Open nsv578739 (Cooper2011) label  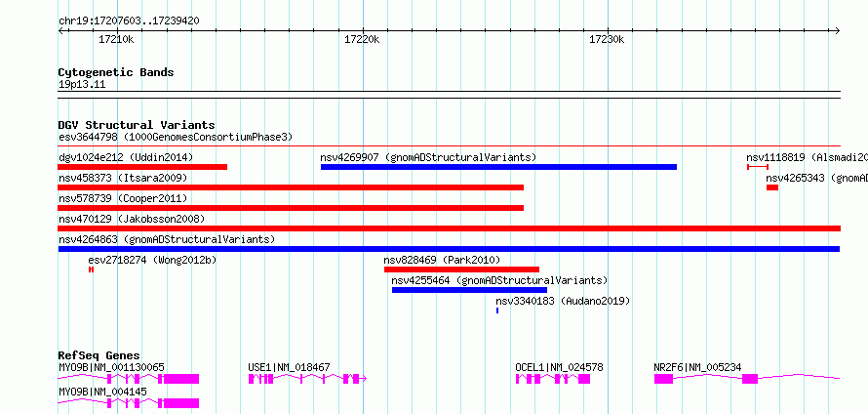tap(123, 198)
